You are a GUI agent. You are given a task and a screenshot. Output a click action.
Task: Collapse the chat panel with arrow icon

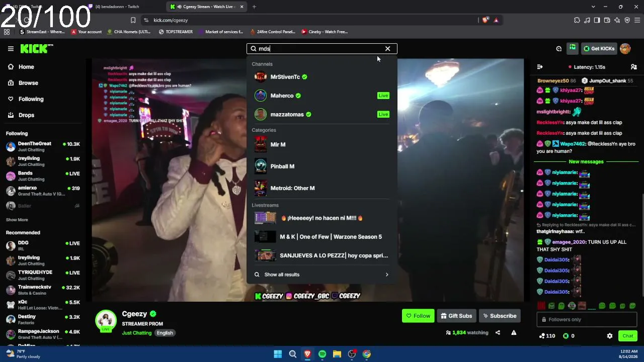click(x=540, y=67)
